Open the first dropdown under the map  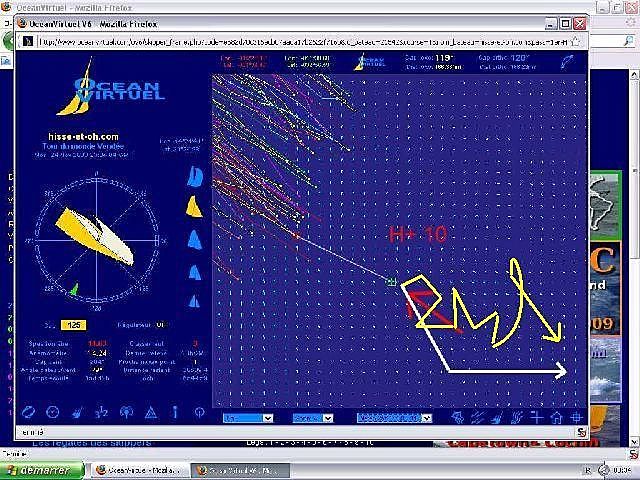point(248,418)
